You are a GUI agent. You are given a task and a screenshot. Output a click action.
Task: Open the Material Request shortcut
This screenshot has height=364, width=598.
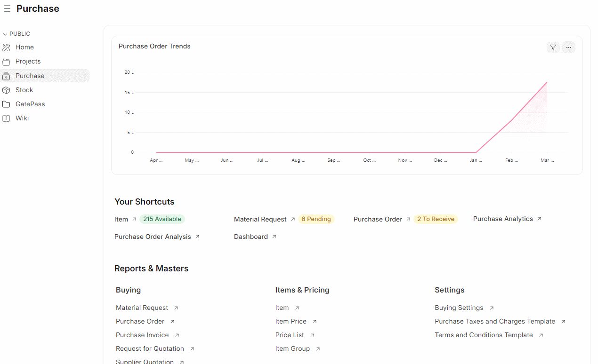point(260,219)
